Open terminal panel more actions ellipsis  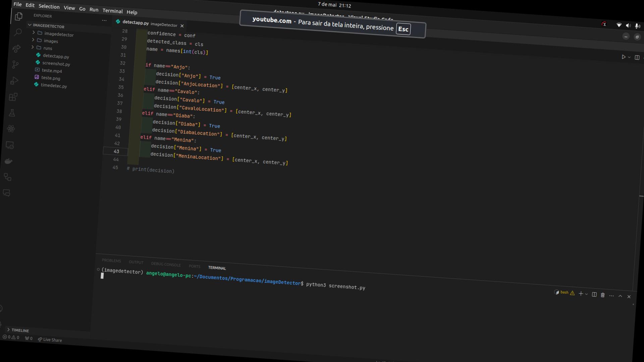pos(611,296)
